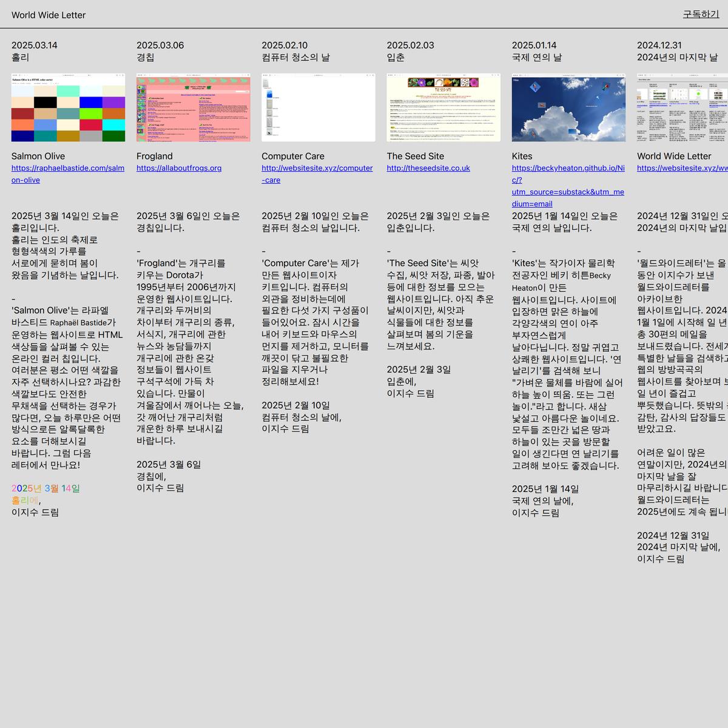Image resolution: width=728 pixels, height=728 pixels.
Task: Click the 2025.03.14 홀리 letter heading
Action: coord(35,51)
